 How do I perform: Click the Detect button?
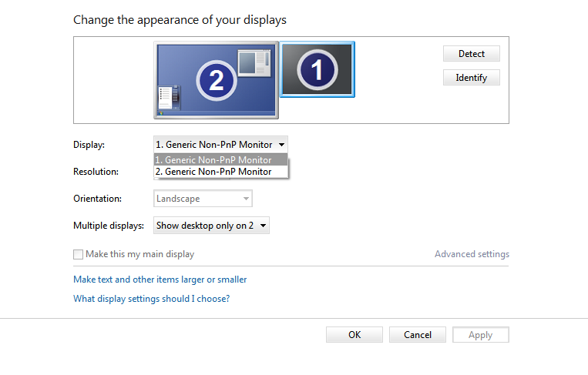coord(472,54)
